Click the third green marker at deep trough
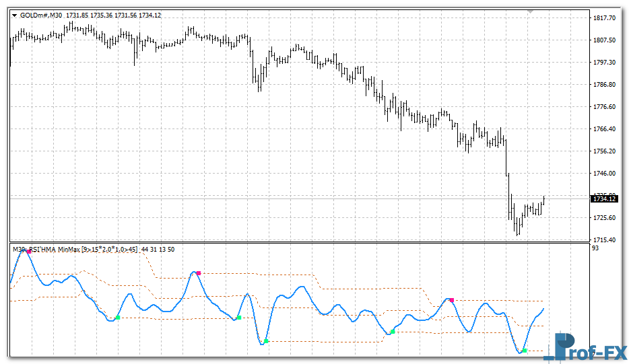Screen dimensions: 629x364 click(x=266, y=342)
